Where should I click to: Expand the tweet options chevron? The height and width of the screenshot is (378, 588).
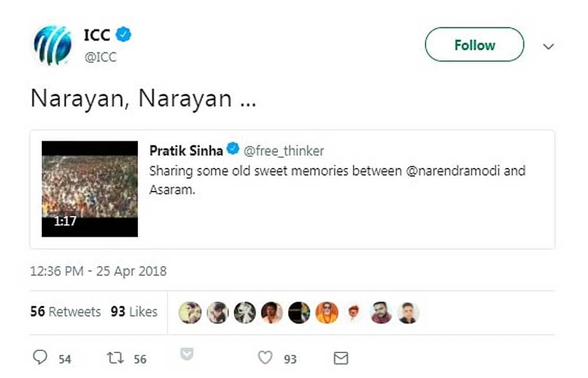click(x=549, y=46)
